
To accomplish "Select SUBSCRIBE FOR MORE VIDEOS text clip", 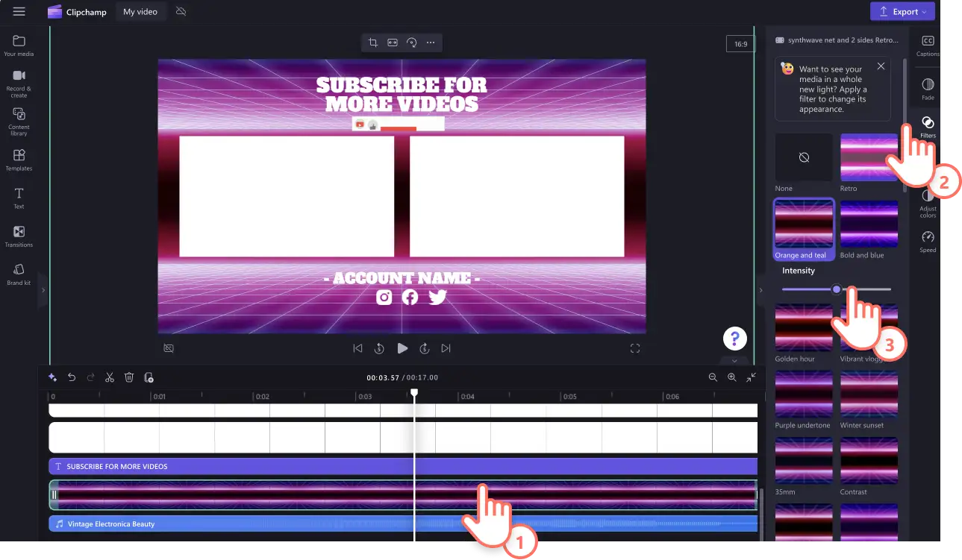I will [x=403, y=466].
